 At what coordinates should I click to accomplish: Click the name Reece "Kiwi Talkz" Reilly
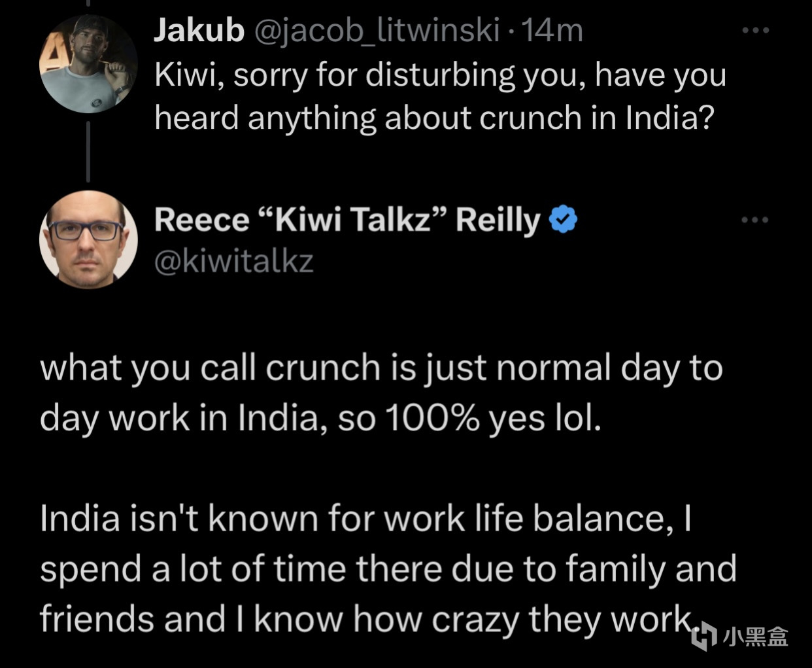[347, 220]
